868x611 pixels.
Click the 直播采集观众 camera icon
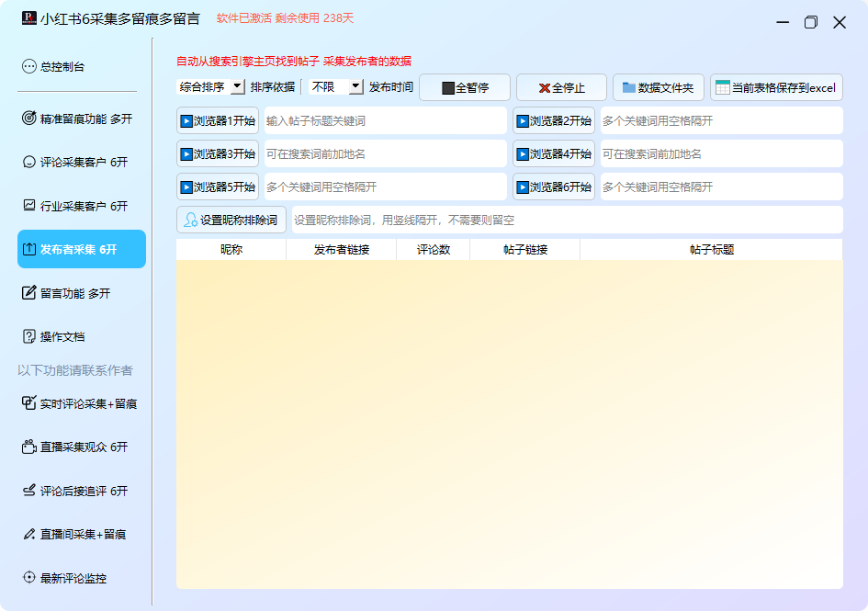[28, 447]
